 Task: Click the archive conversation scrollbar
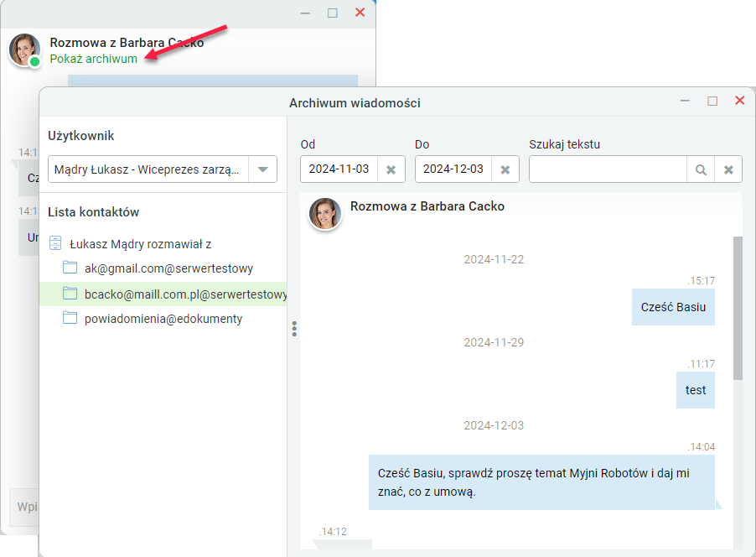point(738,308)
